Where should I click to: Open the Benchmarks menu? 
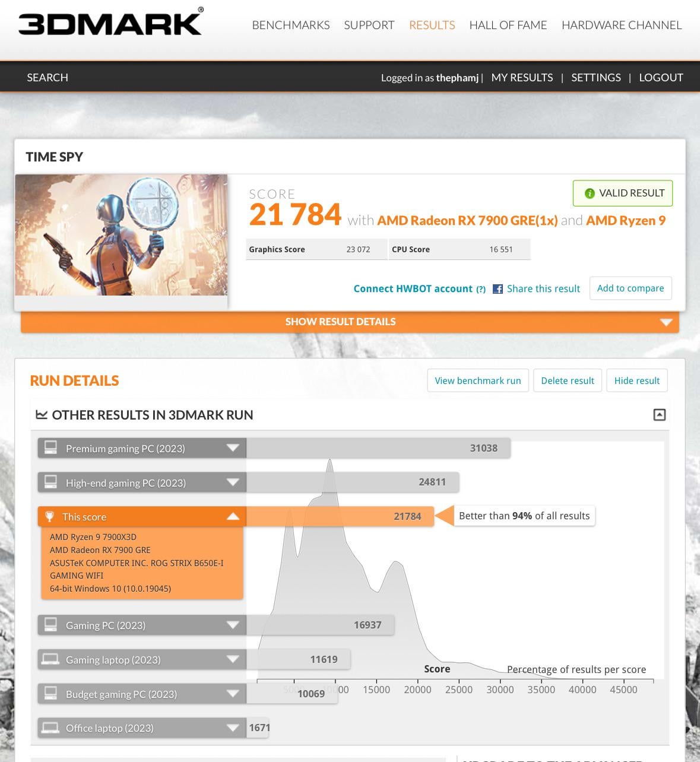click(x=291, y=25)
